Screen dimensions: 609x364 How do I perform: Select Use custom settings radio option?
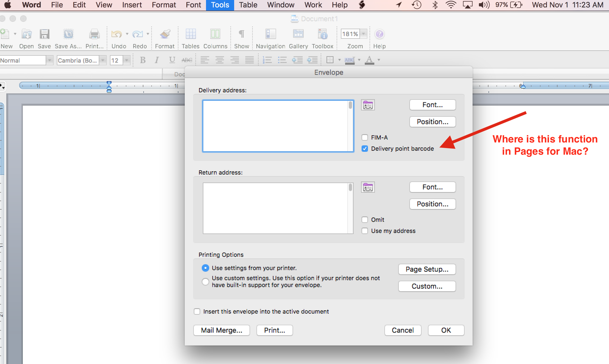pos(205,281)
